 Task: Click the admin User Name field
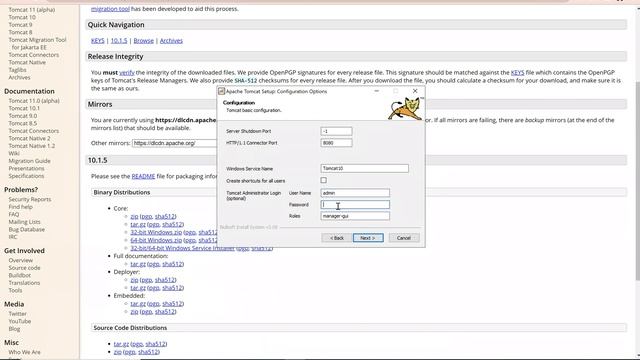355,193
